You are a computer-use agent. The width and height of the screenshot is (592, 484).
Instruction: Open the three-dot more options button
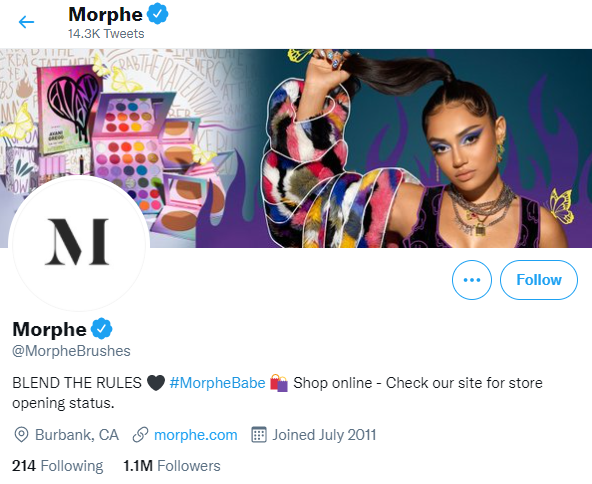pos(472,280)
